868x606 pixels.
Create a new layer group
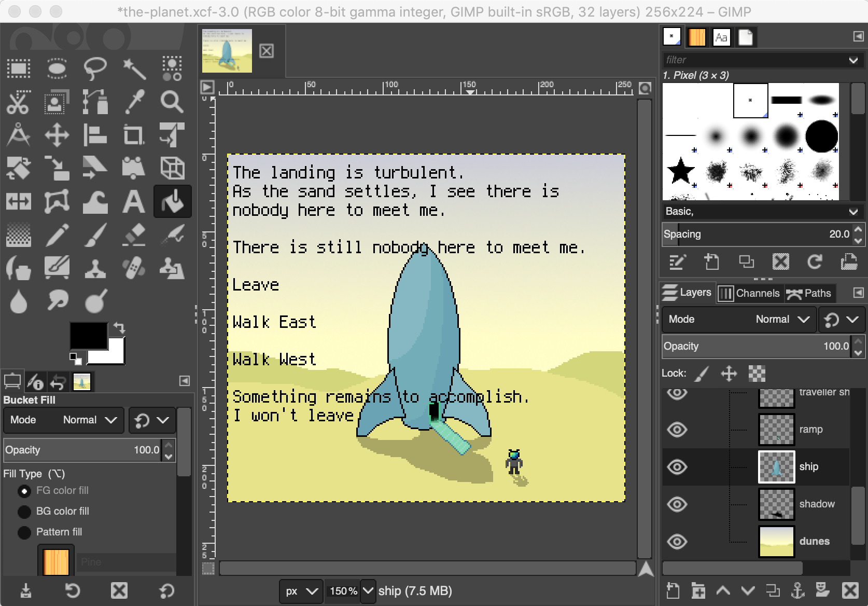tap(698, 590)
